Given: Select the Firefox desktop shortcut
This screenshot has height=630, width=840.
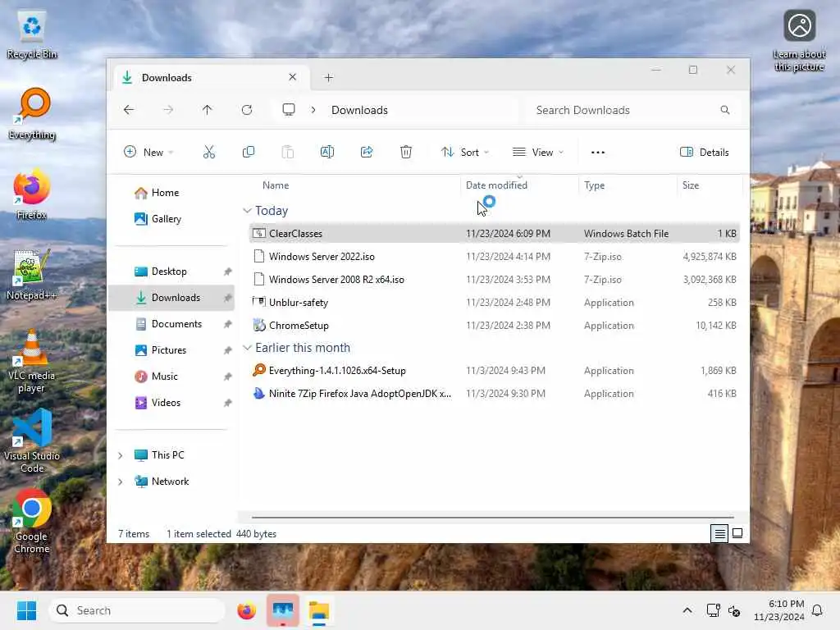Looking at the screenshot, I should tap(32, 195).
